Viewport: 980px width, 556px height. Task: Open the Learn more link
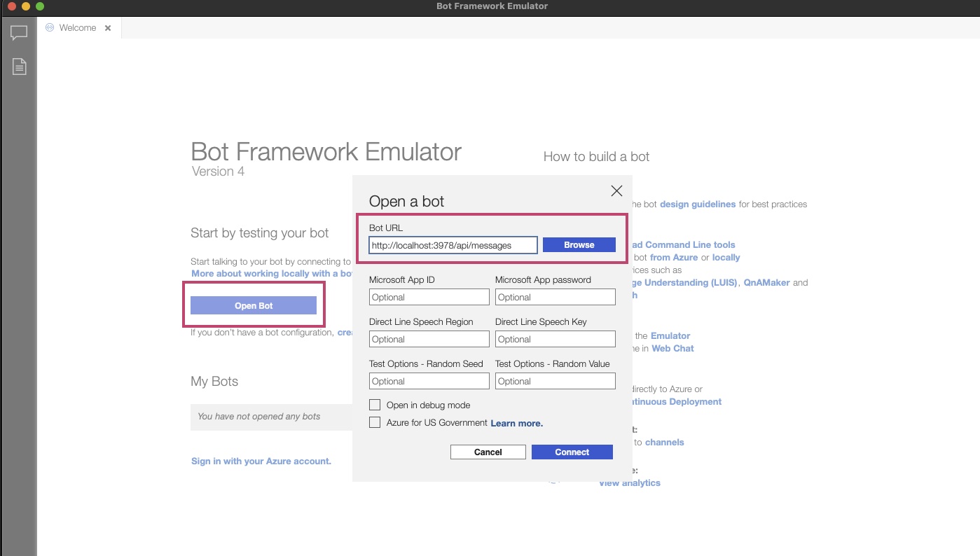click(517, 423)
